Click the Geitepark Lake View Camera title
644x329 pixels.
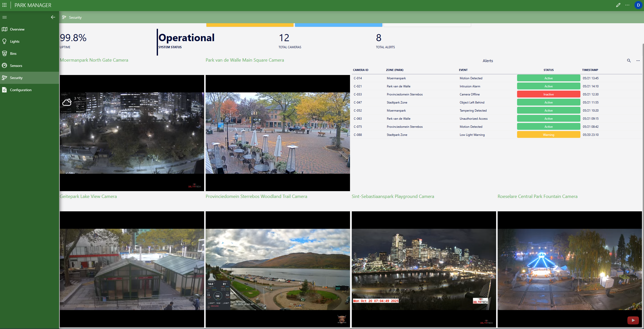(x=88, y=196)
